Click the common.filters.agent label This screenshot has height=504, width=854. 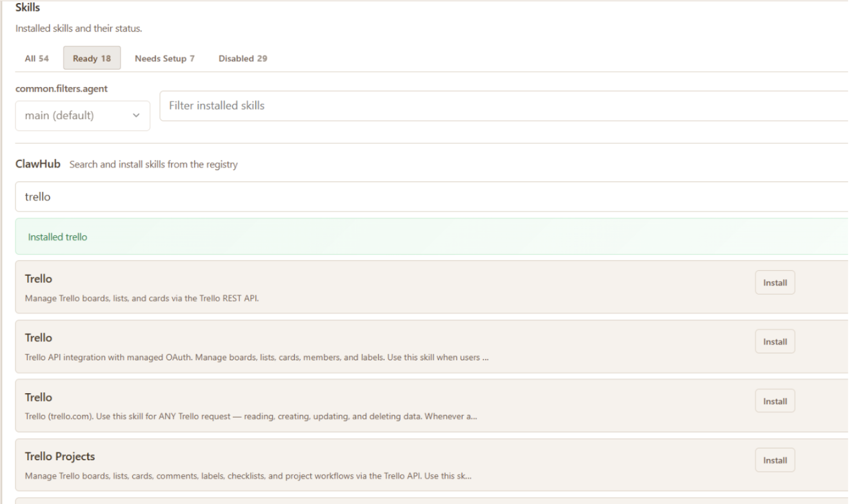(x=61, y=89)
